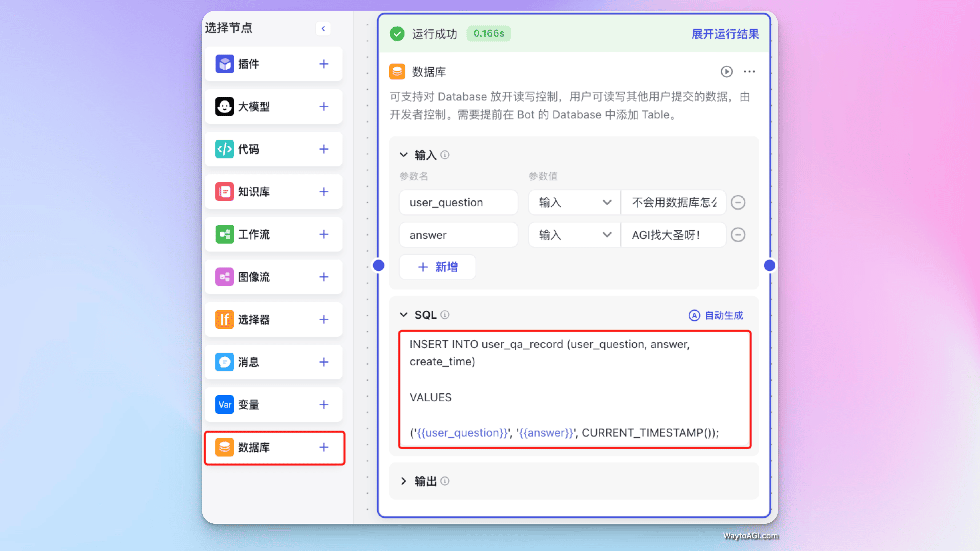The height and width of the screenshot is (551, 980).
Task: Remove the user_question parameter row
Action: [x=738, y=202]
